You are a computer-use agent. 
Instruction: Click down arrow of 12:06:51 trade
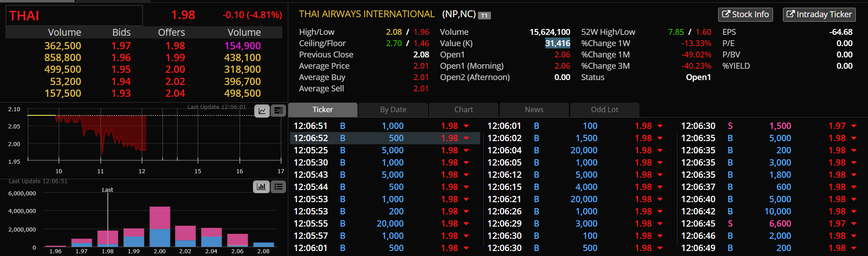coord(466,126)
